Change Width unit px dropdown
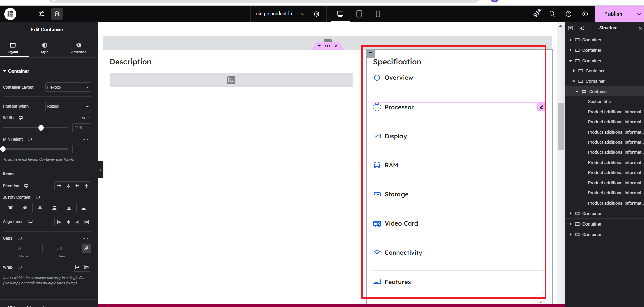This screenshot has height=307, width=644. [85, 118]
